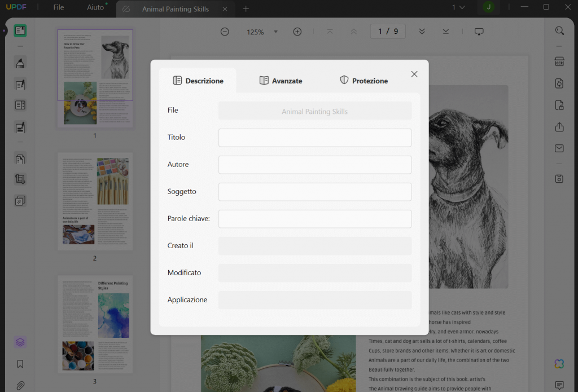Switch to the Avanzate tab

[281, 80]
